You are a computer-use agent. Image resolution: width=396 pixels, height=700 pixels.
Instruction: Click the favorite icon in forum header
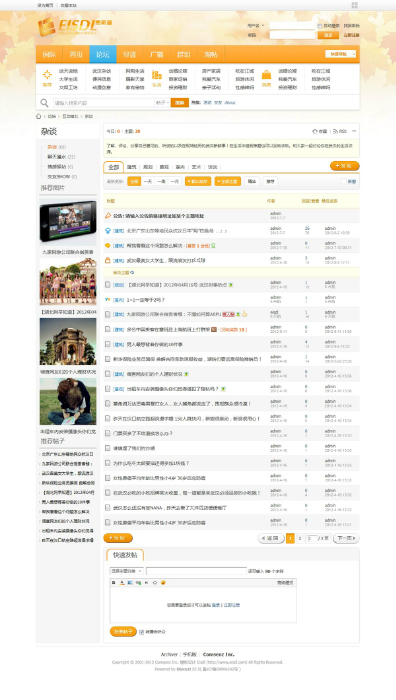[x=315, y=131]
